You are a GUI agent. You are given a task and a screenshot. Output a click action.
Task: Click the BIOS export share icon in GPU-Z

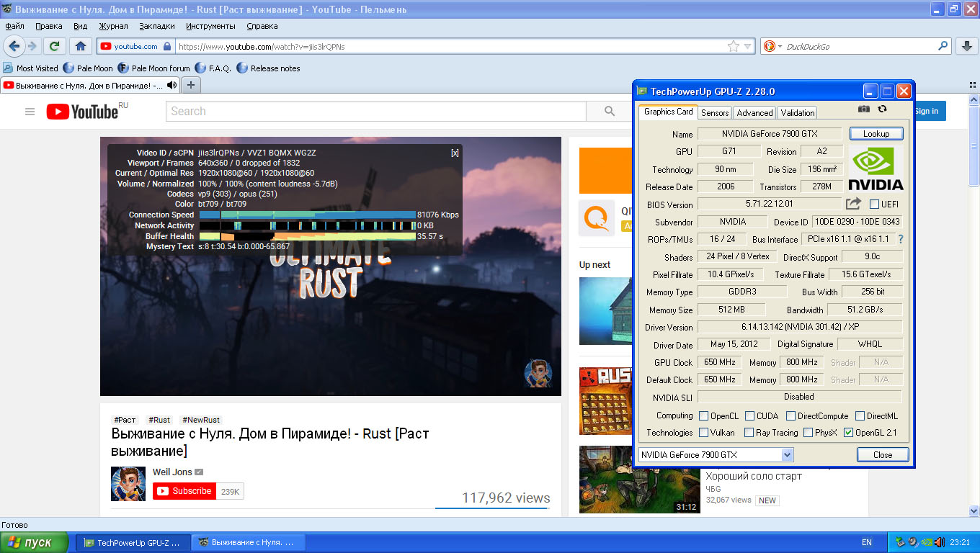(853, 204)
